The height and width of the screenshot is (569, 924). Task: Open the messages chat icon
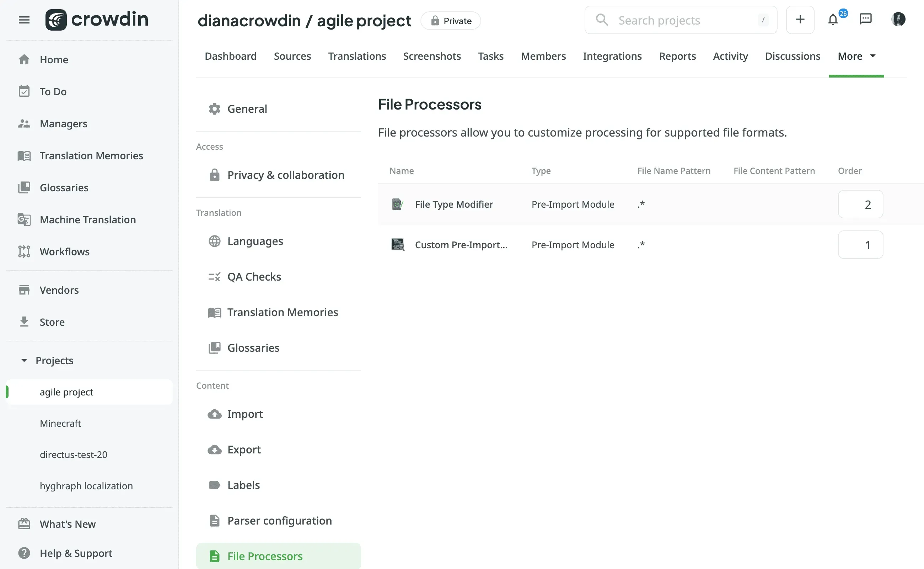click(x=865, y=19)
